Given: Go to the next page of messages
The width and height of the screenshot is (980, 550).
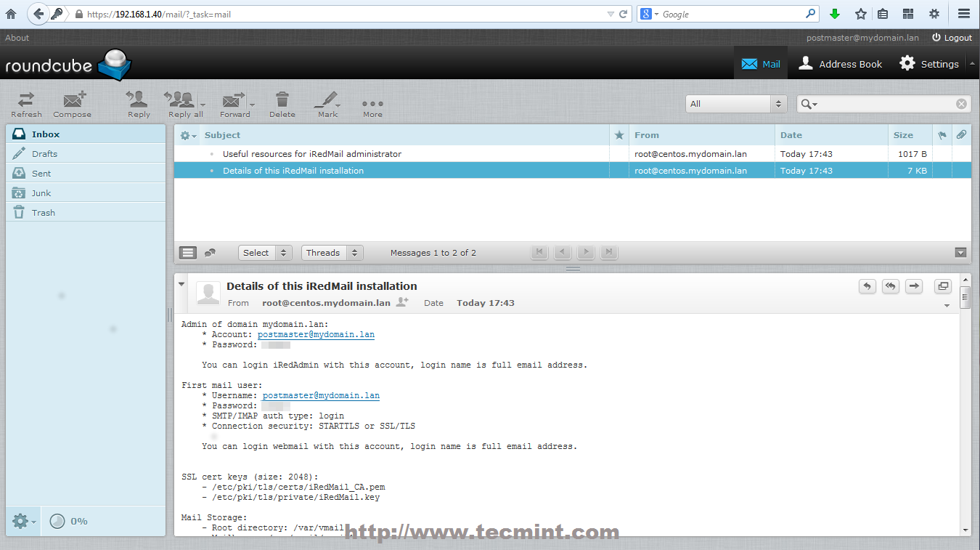Looking at the screenshot, I should 586,252.
